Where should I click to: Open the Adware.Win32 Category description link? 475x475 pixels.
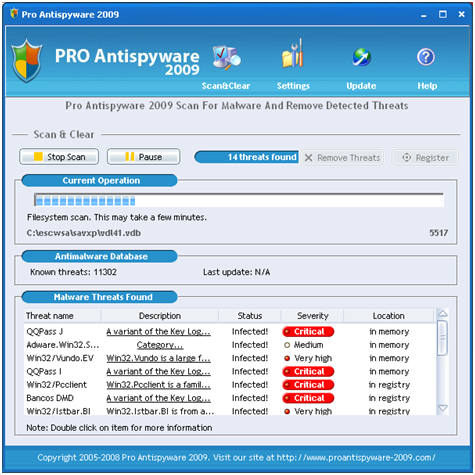(x=160, y=345)
